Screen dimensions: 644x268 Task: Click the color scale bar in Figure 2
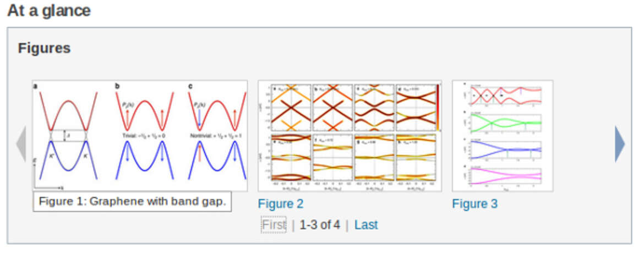pyautogui.click(x=438, y=108)
